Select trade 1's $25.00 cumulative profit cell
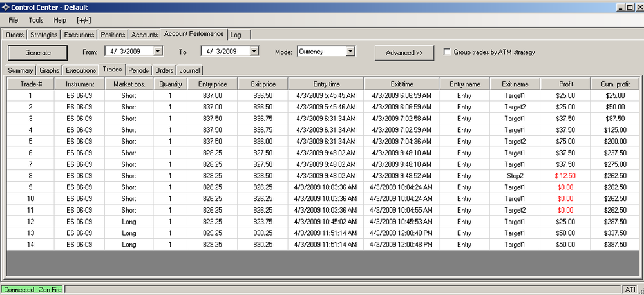644x295 pixels. [x=615, y=95]
